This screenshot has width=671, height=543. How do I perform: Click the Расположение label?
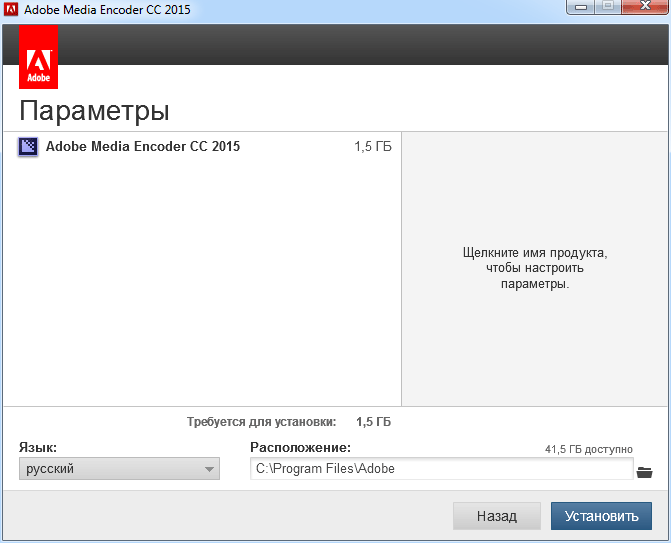(x=300, y=448)
